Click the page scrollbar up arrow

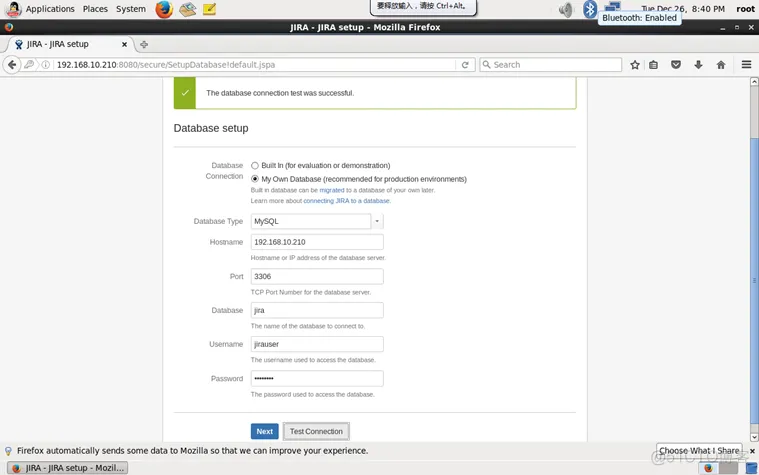point(754,82)
